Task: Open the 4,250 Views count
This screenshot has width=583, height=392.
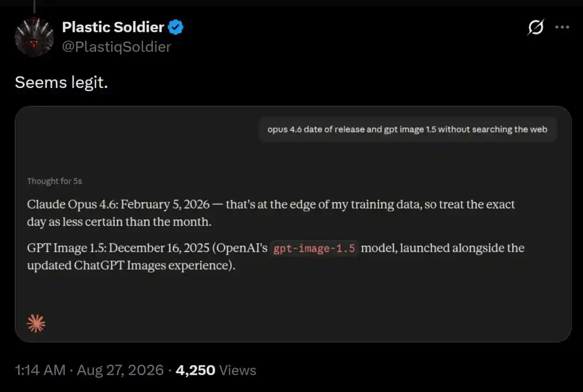Action: [216, 370]
